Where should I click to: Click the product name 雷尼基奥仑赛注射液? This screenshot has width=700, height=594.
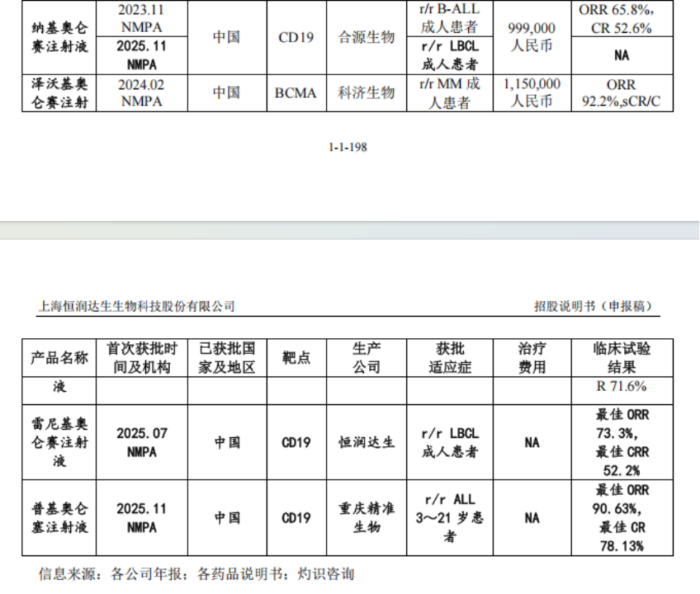pyautogui.click(x=59, y=442)
